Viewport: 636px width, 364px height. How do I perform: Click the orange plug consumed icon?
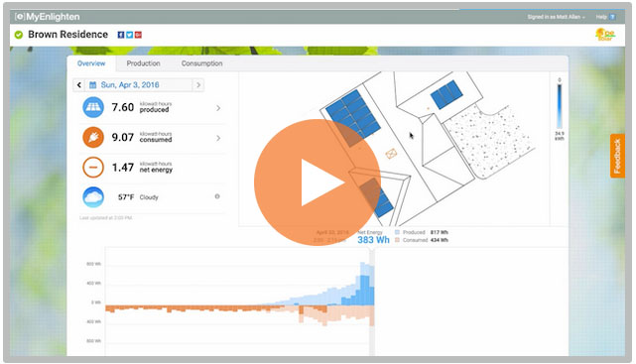tap(93, 138)
